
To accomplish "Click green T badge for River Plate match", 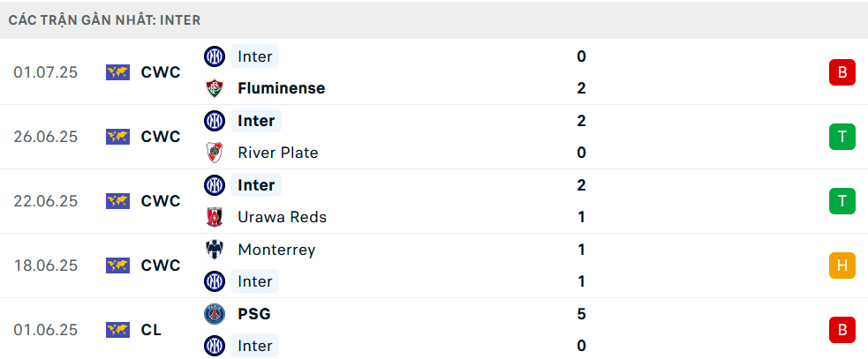I will tap(842, 137).
